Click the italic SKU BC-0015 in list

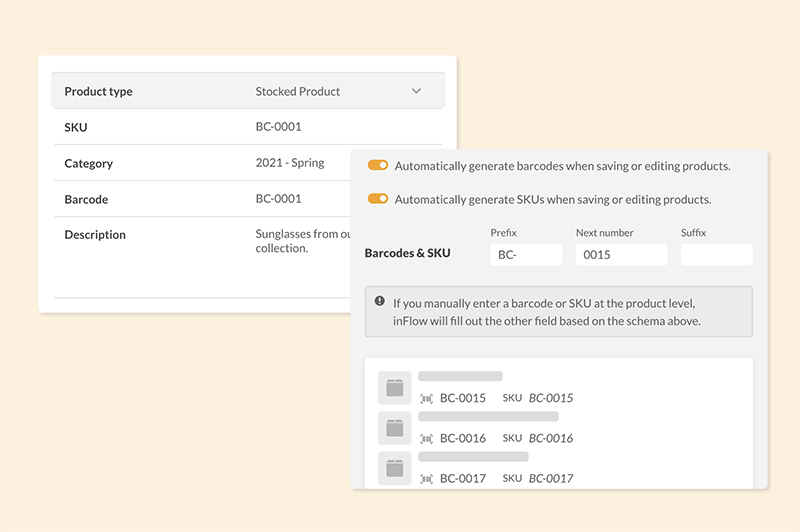[x=551, y=398]
